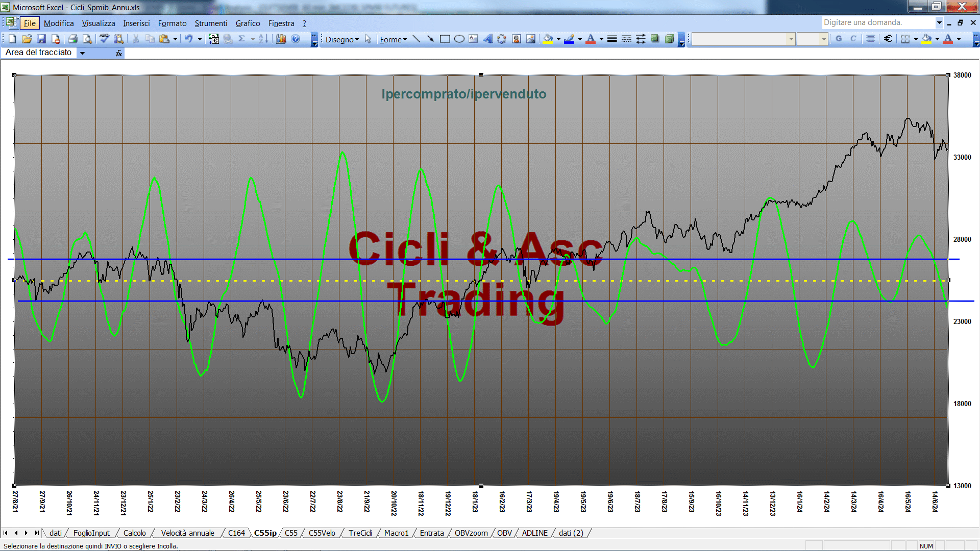Select the Rectangle drawing tool

click(445, 39)
